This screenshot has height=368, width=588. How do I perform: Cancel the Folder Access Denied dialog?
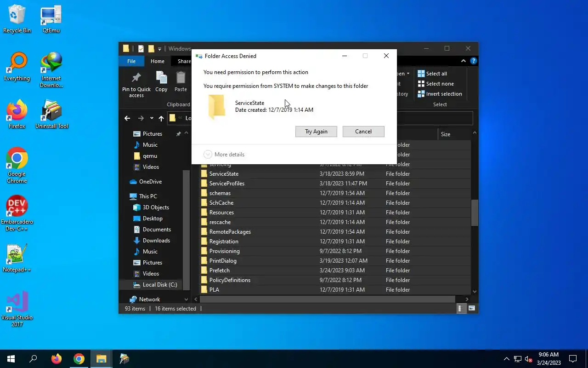click(363, 132)
